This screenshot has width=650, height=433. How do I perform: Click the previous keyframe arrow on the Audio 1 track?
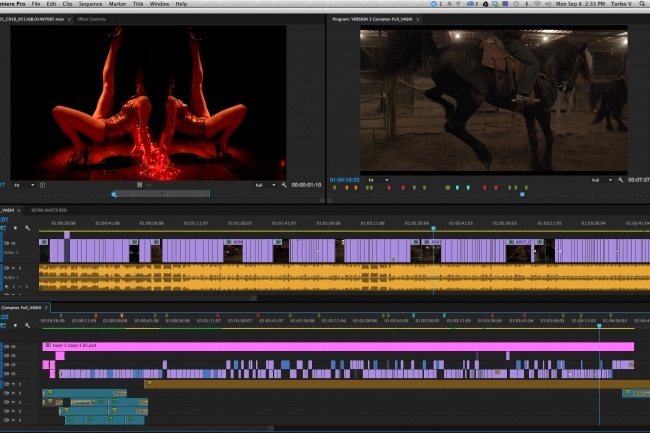tap(13, 286)
